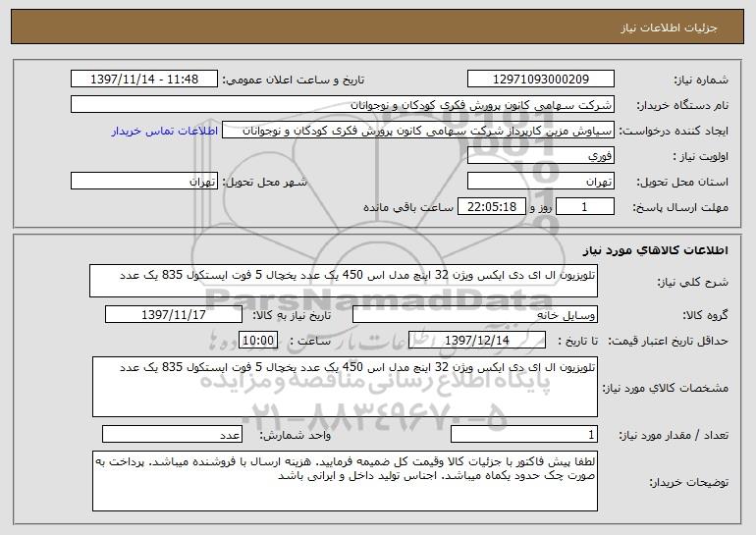
Task: Click the نام دستگاه خریدار label
Action: pos(682,105)
